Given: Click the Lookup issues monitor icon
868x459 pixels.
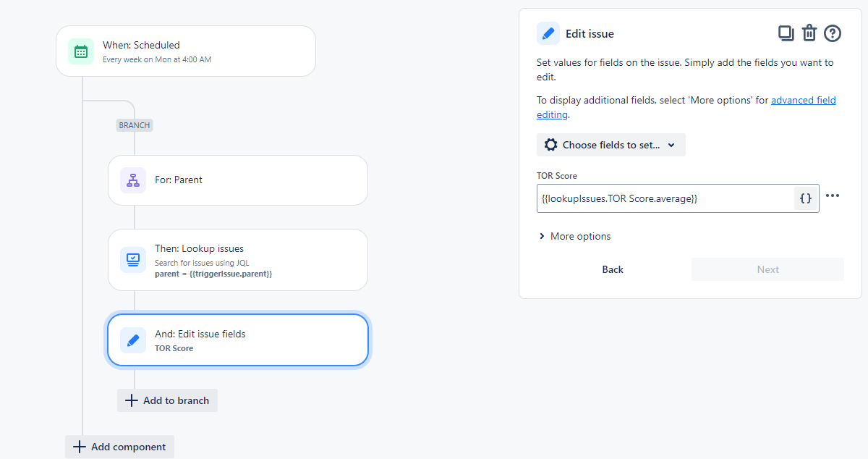Looking at the screenshot, I should tap(133, 260).
